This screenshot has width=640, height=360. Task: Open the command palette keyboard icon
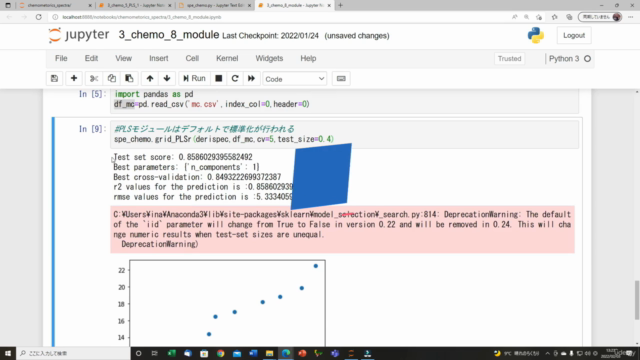[x=341, y=78]
